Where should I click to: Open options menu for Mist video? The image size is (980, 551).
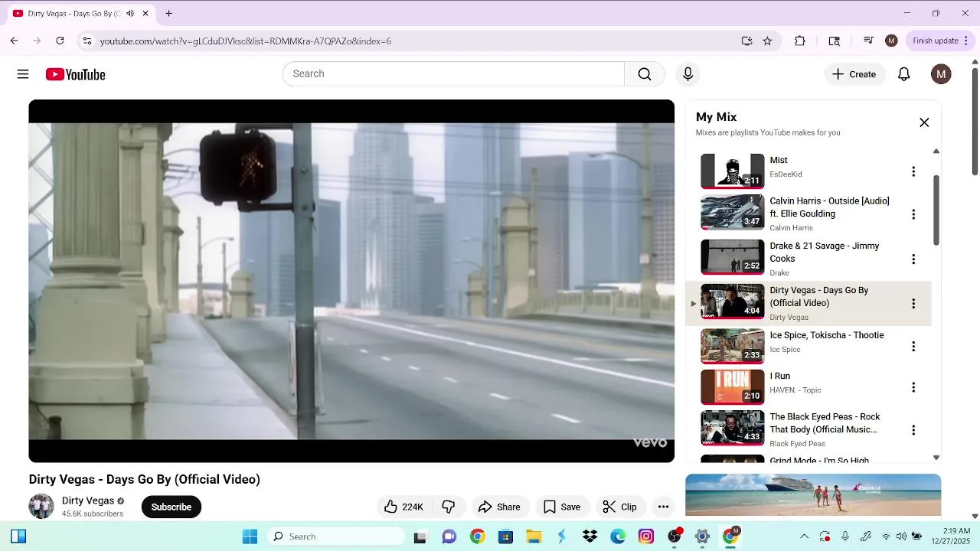tap(913, 171)
